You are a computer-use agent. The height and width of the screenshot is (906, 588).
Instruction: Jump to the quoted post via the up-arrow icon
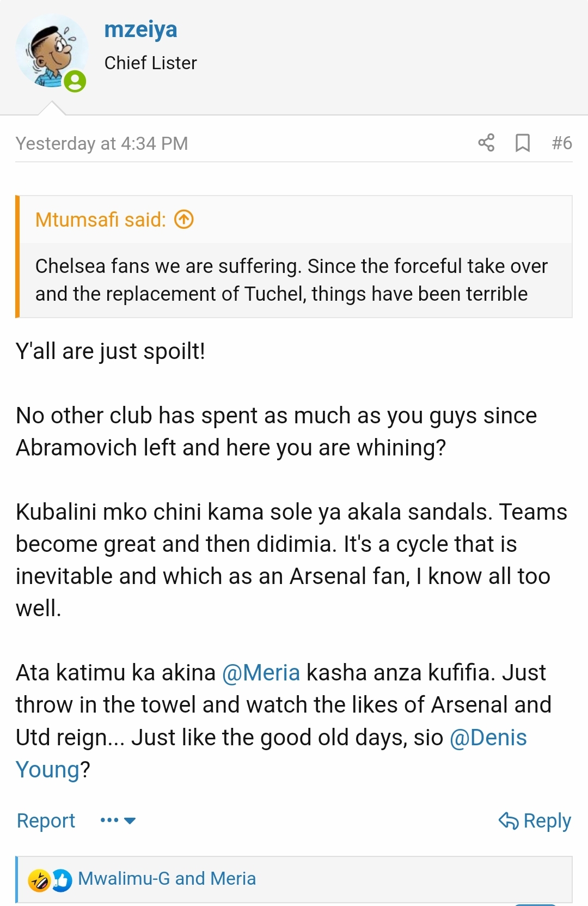pyautogui.click(x=184, y=220)
